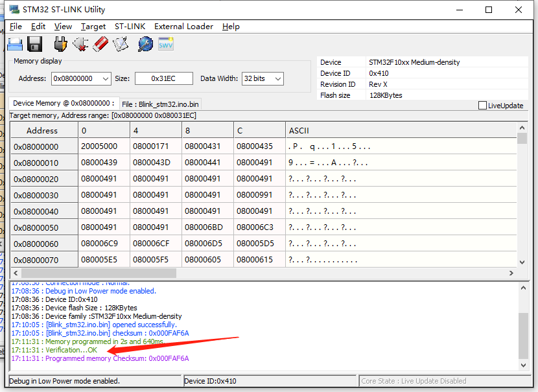This screenshot has width=538, height=392.
Task: Click the Address column header
Action: [x=44, y=130]
